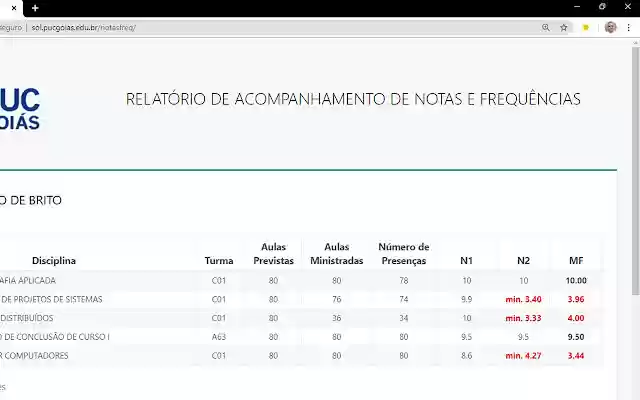Click the COMPUTADORES discipline row text
Viewport: 640px width, 400px height.
click(34, 356)
